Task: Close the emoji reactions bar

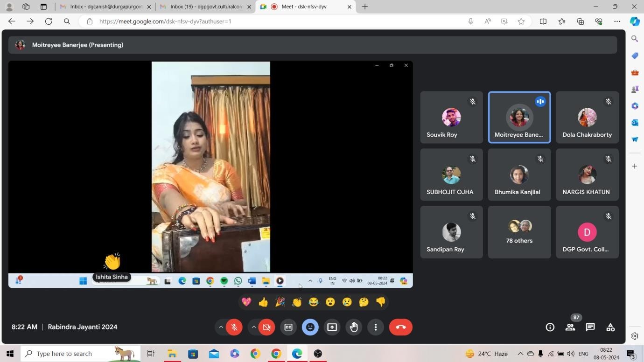Action: 310,327
